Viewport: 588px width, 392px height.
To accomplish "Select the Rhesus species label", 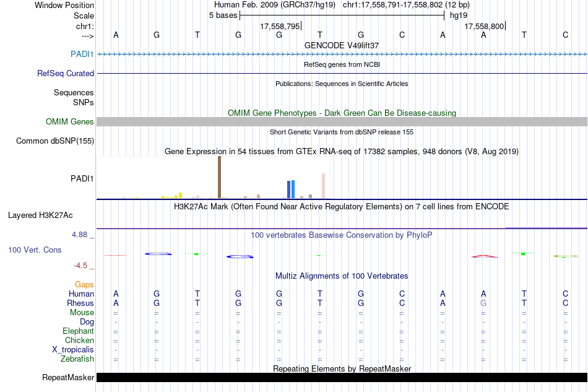I will 80,303.
